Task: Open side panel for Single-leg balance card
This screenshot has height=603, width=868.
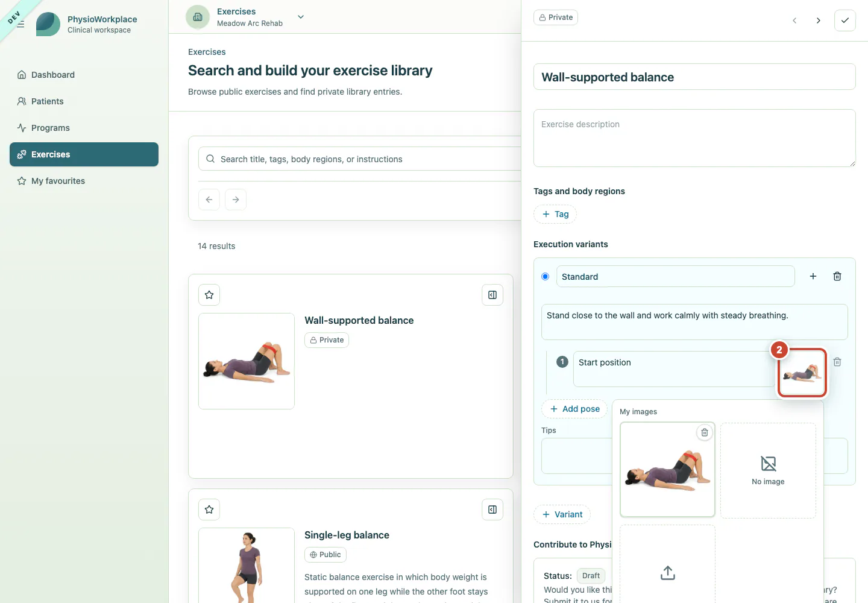Action: point(492,510)
